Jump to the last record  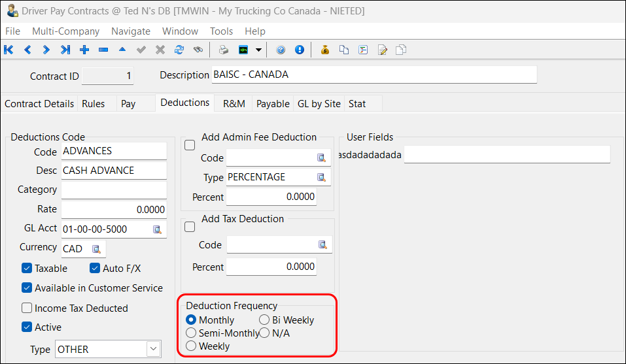point(65,50)
